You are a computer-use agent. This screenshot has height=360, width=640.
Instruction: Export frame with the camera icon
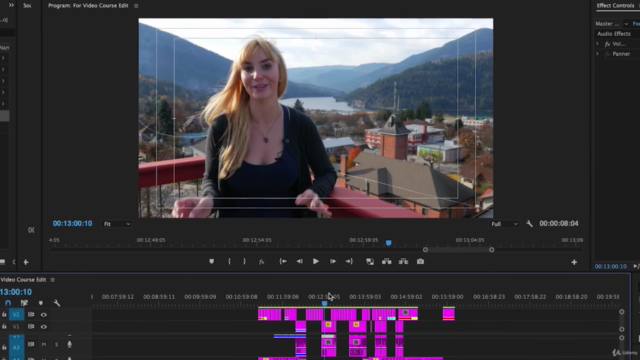coord(420,262)
